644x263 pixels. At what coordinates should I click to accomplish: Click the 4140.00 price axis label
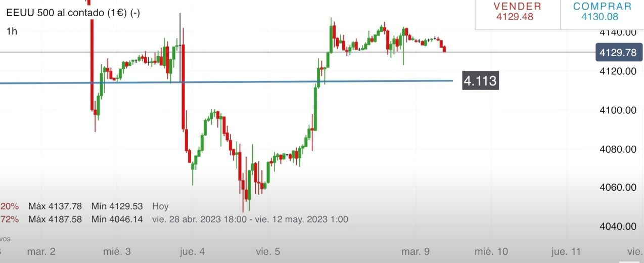pos(617,32)
